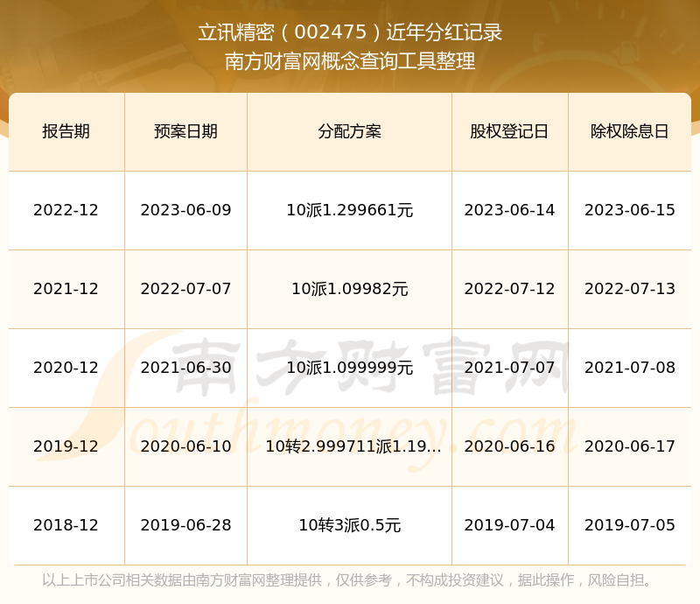Select record date 2022-07-12
The width and height of the screenshot is (700, 604).
tap(509, 289)
